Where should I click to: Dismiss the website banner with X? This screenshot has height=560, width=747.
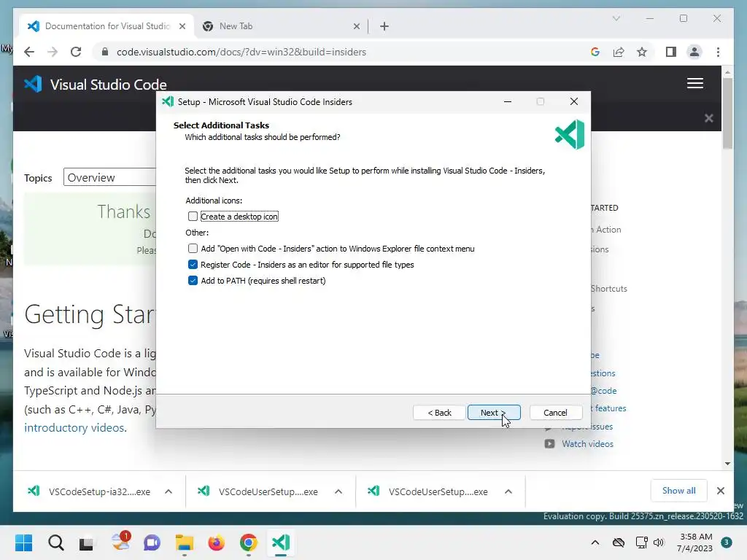708,118
